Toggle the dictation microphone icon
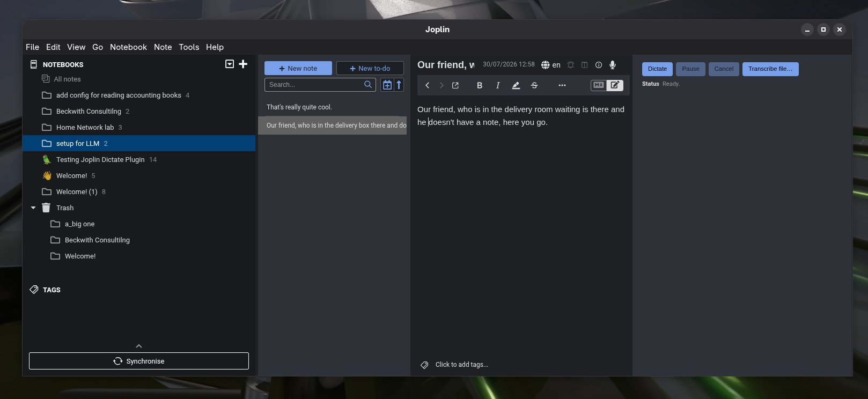The width and height of the screenshot is (868, 399). coord(613,65)
